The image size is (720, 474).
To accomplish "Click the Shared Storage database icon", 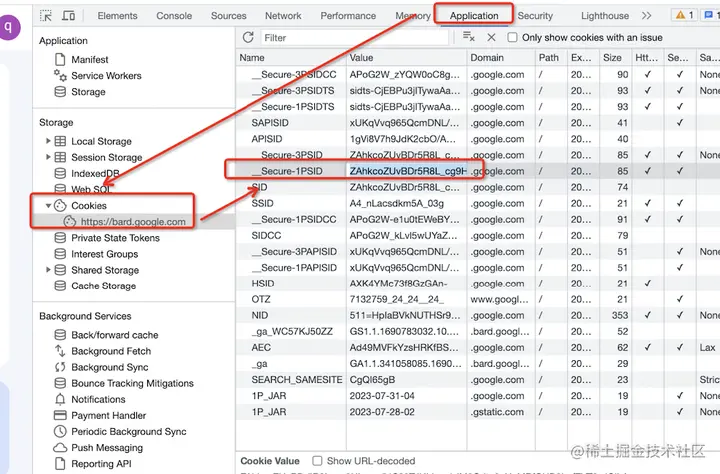I will pyautogui.click(x=60, y=270).
